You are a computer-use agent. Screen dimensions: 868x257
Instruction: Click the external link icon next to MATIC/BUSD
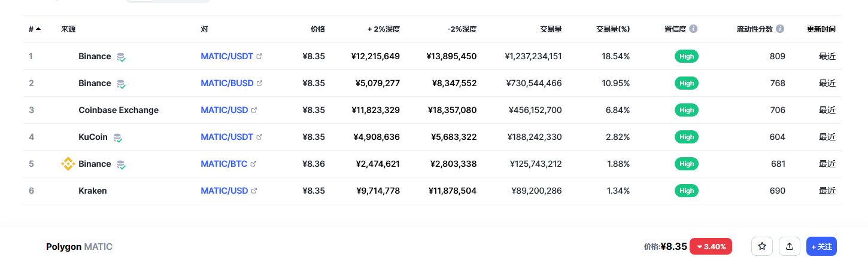259,83
